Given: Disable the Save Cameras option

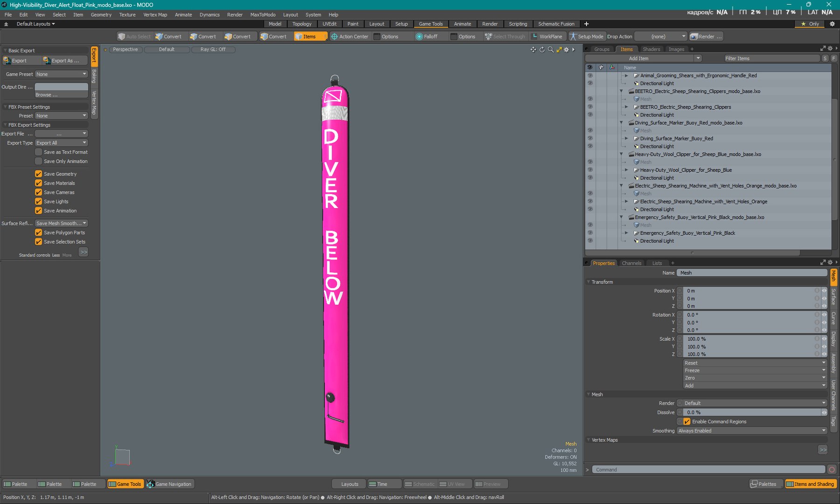Looking at the screenshot, I should 39,192.
